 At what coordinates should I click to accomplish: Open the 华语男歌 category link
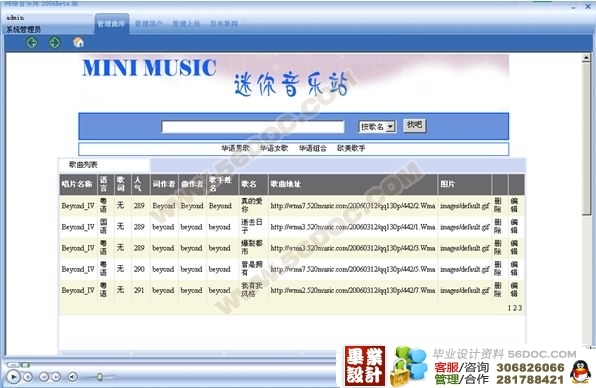click(x=236, y=148)
